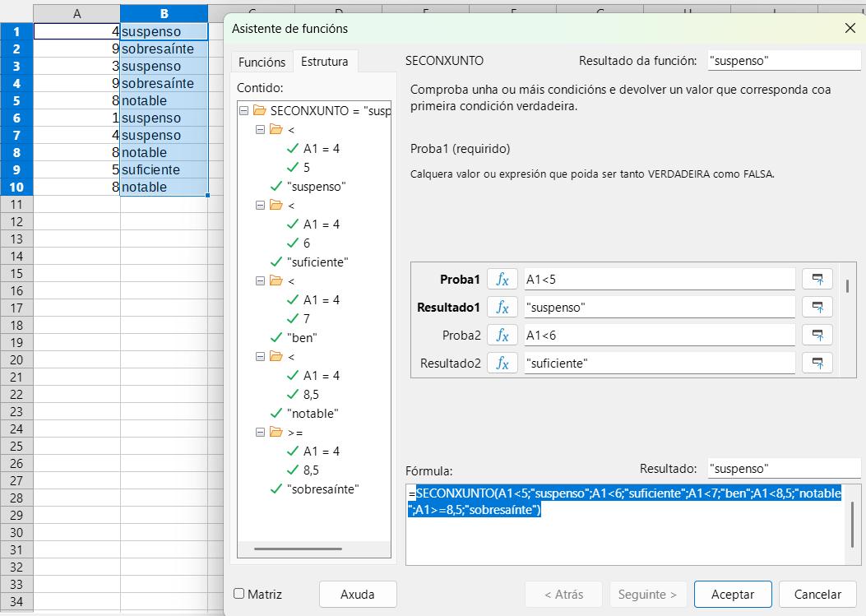
Task: Select row 11 header
Action: point(16,205)
